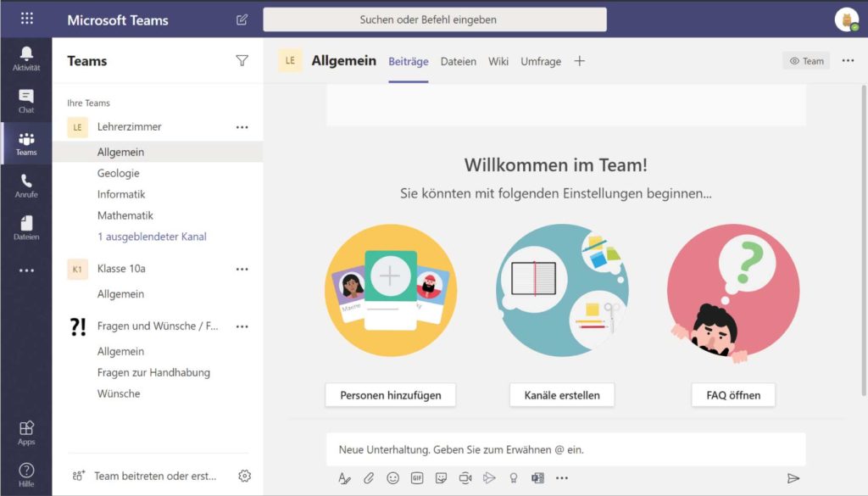Screen dimensions: 868x496
Task: Collapse the Fragen und Wünsche team
Action: click(158, 326)
